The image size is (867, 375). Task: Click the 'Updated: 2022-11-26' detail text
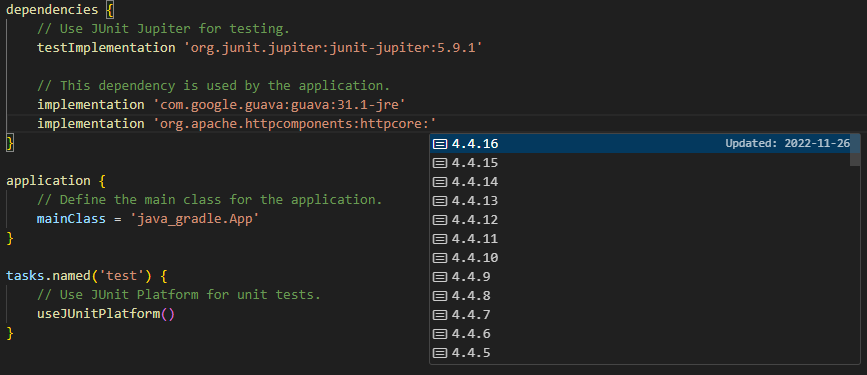pos(787,144)
